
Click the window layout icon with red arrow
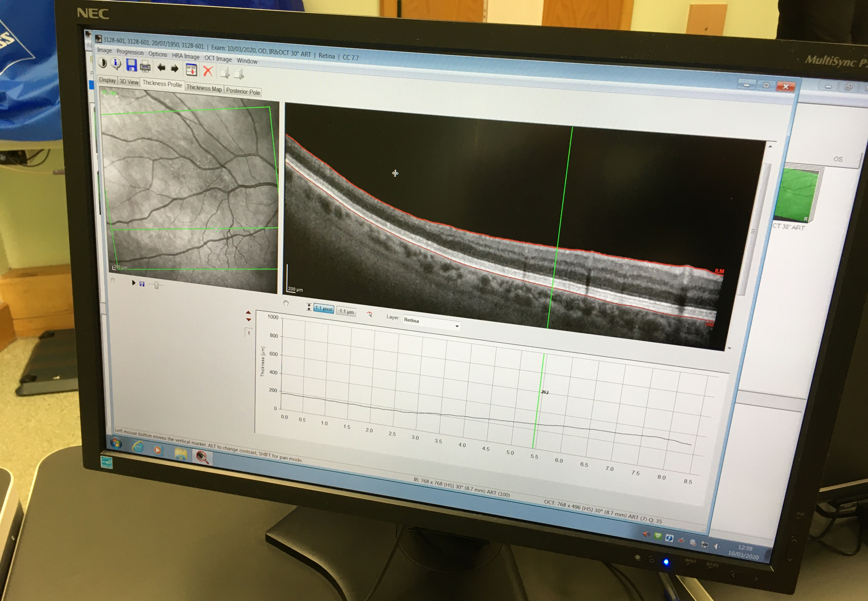pos(191,70)
